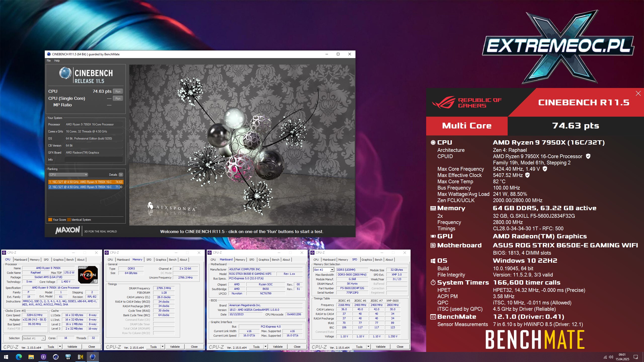Screen dimensions: 644x362
Task: Click the active Cinebench R11.5 taskbar icon
Action: coord(93,357)
